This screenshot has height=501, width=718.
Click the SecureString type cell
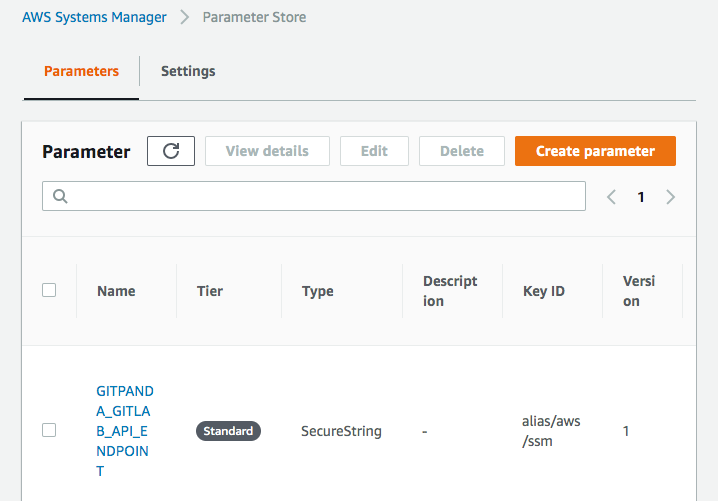click(x=341, y=431)
